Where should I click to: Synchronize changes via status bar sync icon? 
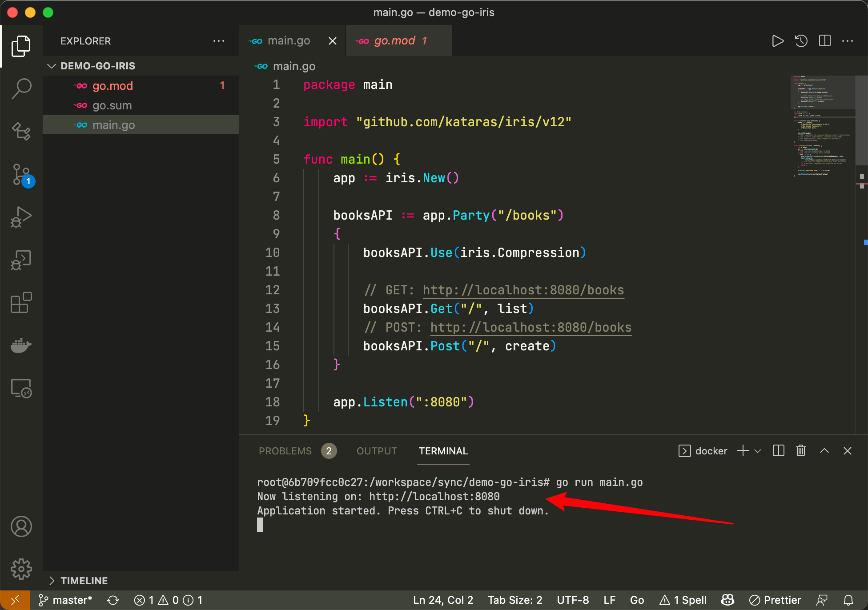coord(113,600)
